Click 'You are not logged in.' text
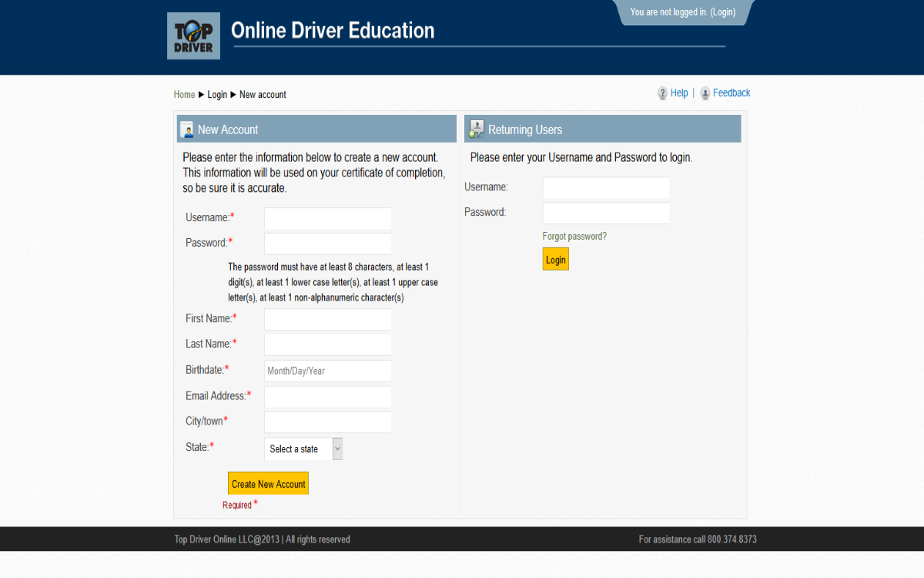Screen dimensions: 924x578 click(668, 12)
